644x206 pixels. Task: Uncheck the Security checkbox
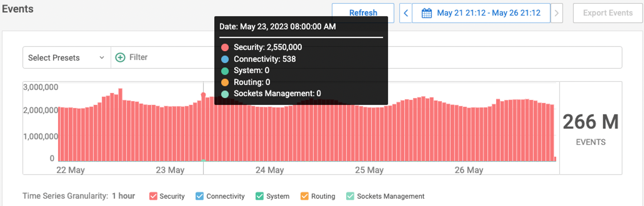pos(153,196)
